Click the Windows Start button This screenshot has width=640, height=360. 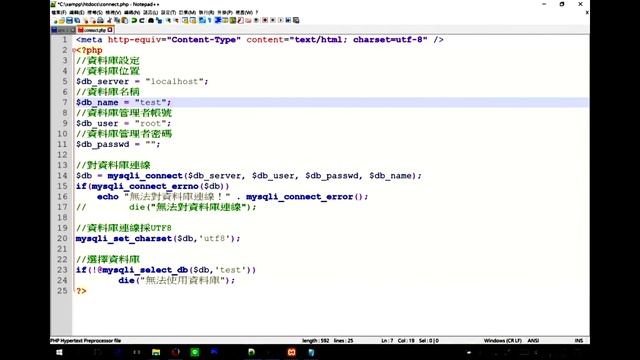click(x=59, y=352)
